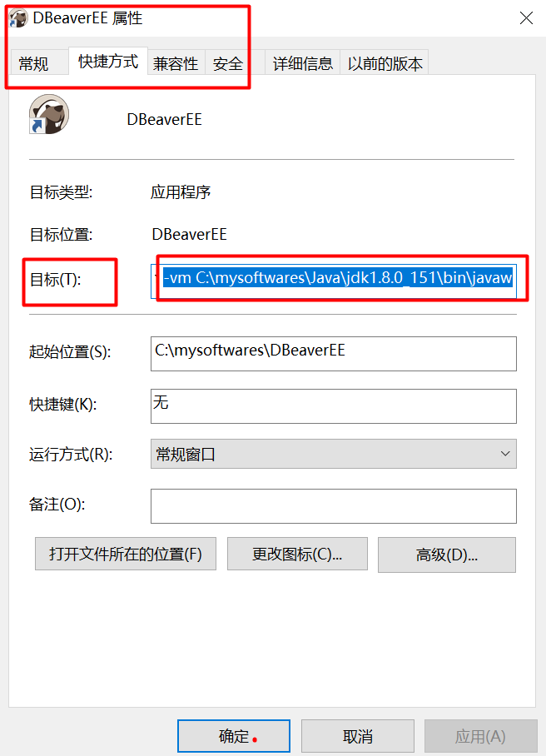546x756 pixels.
Task: Click the small DBeaver icon in title bar
Action: coord(18,18)
